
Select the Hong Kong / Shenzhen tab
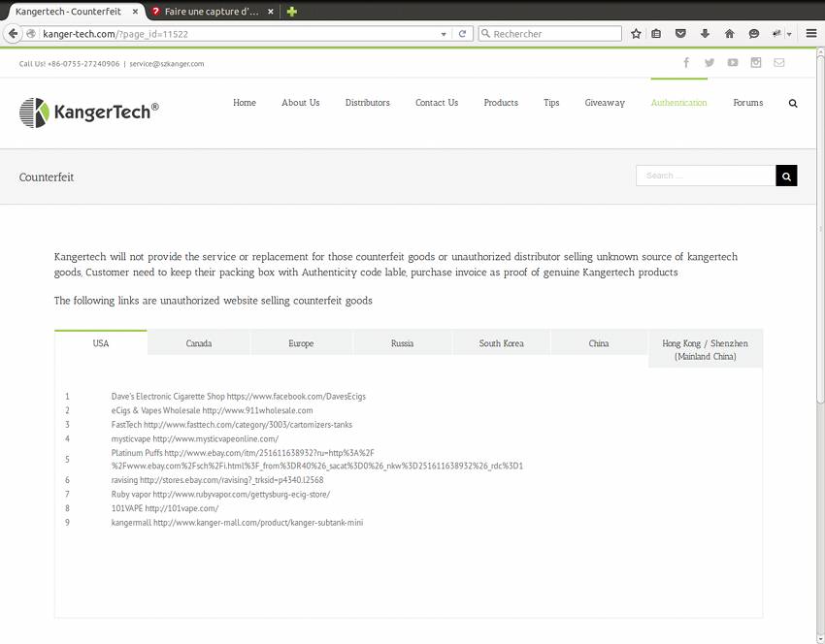point(705,349)
